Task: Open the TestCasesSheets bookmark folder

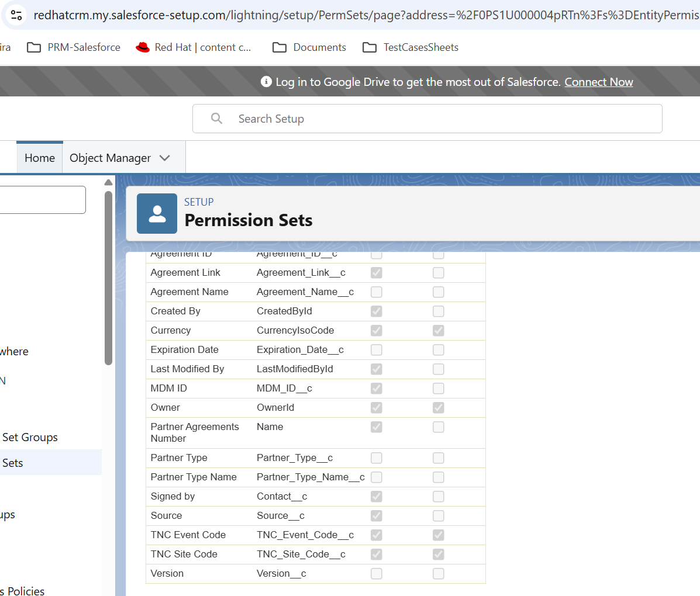Action: [x=411, y=47]
